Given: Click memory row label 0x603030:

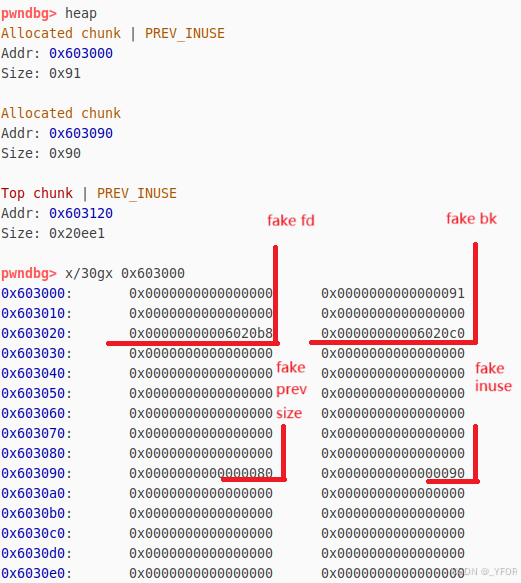Looking at the screenshot, I should tap(36, 353).
